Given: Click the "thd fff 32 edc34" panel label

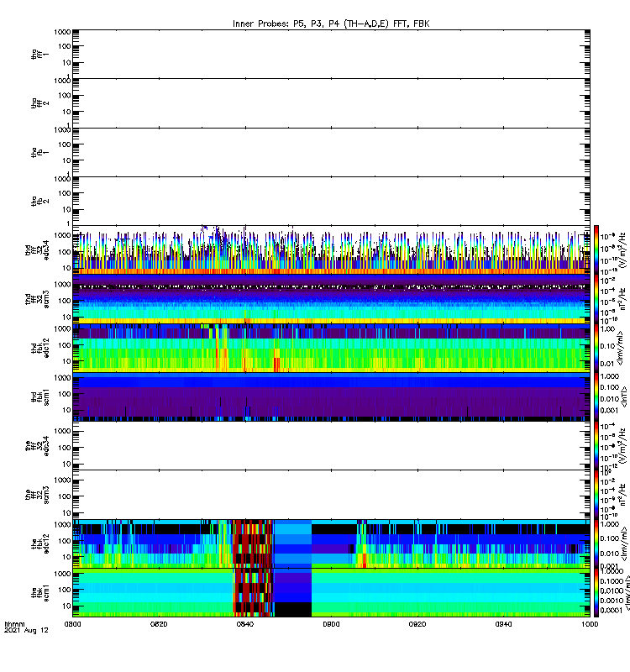Looking at the screenshot, I should pos(37,250).
